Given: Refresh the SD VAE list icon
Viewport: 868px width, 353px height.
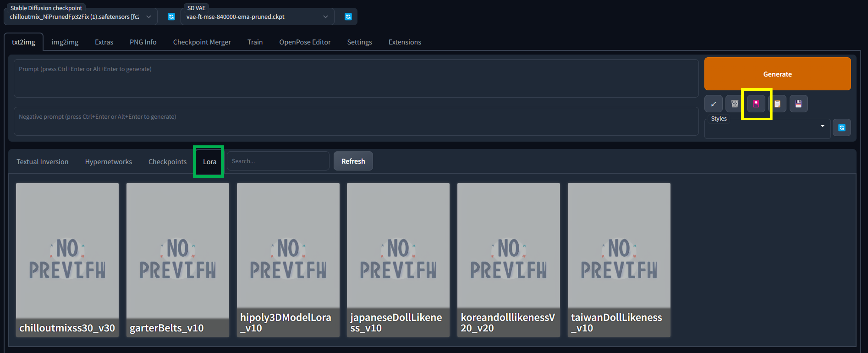Looking at the screenshot, I should point(348,17).
